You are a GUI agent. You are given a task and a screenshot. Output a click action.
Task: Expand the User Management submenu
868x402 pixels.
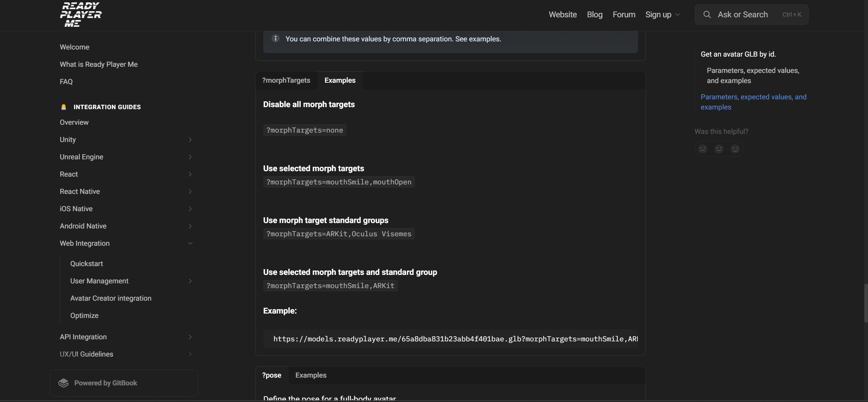point(190,281)
